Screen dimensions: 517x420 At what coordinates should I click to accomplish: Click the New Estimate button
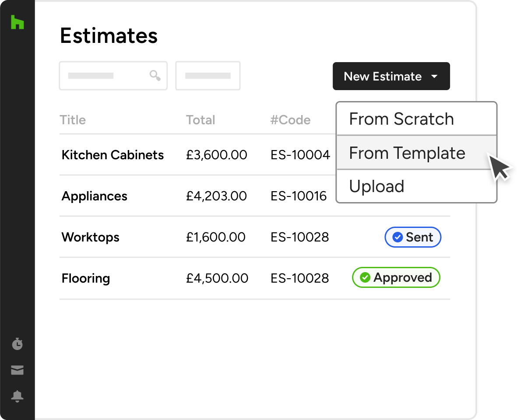tap(383, 77)
